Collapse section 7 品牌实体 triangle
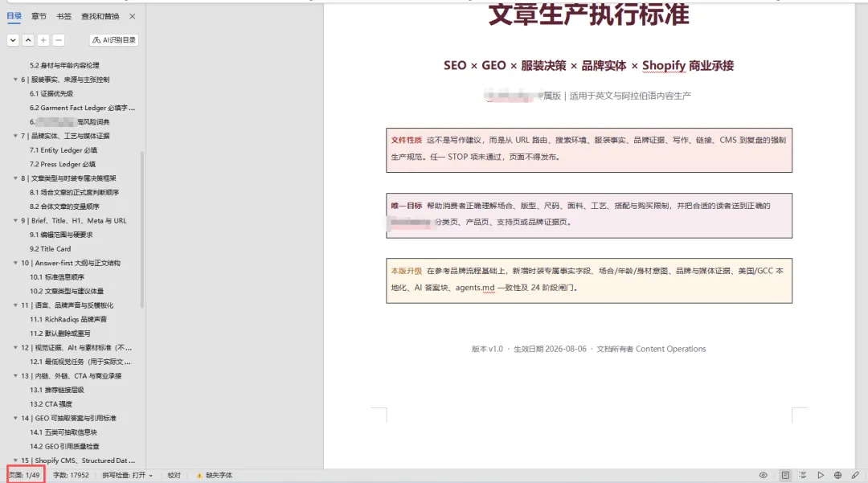 15,136
